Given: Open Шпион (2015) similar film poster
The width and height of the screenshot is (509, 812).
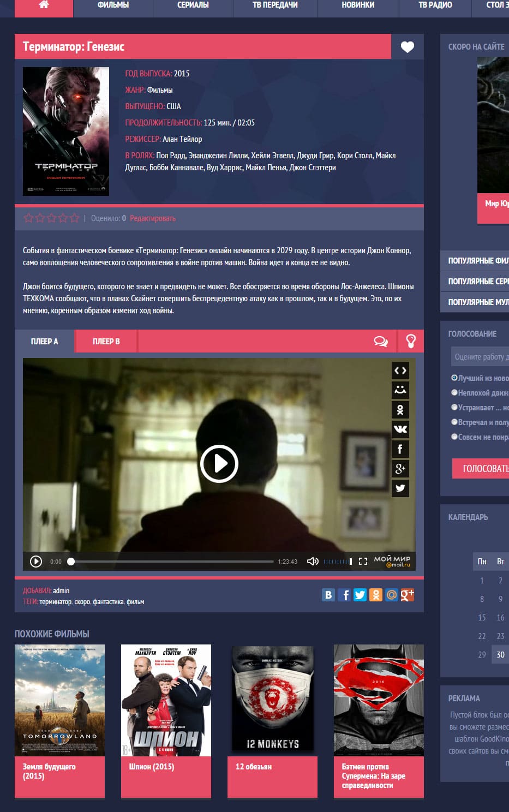Looking at the screenshot, I should click(x=166, y=700).
